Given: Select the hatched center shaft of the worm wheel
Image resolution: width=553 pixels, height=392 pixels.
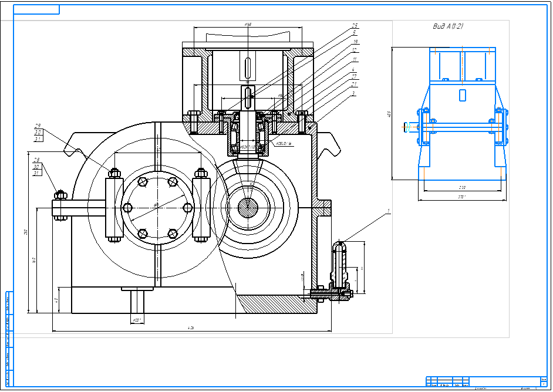Looking at the screenshot, I should [x=248, y=208].
